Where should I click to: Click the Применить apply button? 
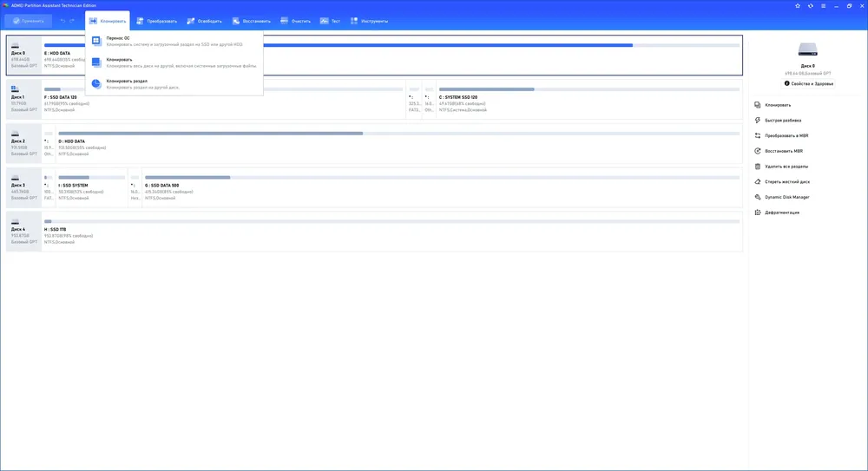coord(29,21)
